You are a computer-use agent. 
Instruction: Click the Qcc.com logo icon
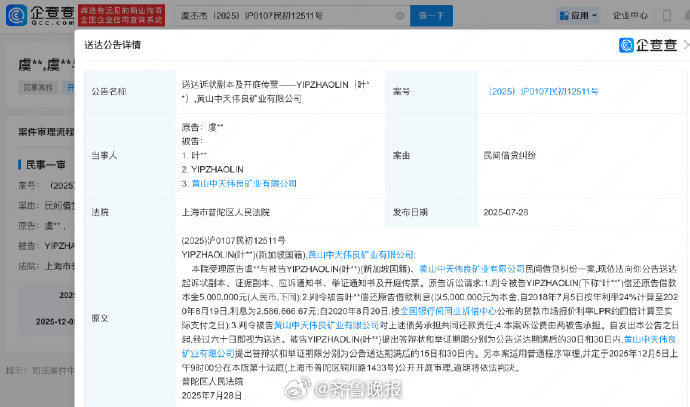[16, 15]
